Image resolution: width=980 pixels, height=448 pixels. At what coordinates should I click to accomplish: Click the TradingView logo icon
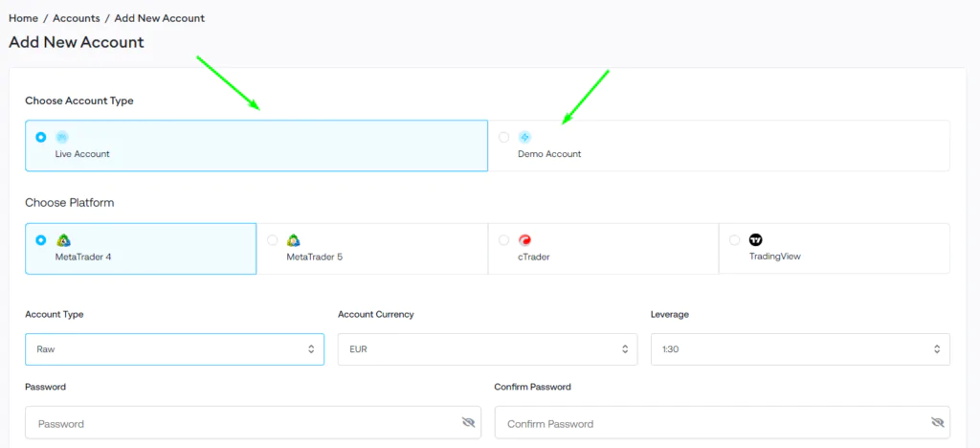pos(756,239)
